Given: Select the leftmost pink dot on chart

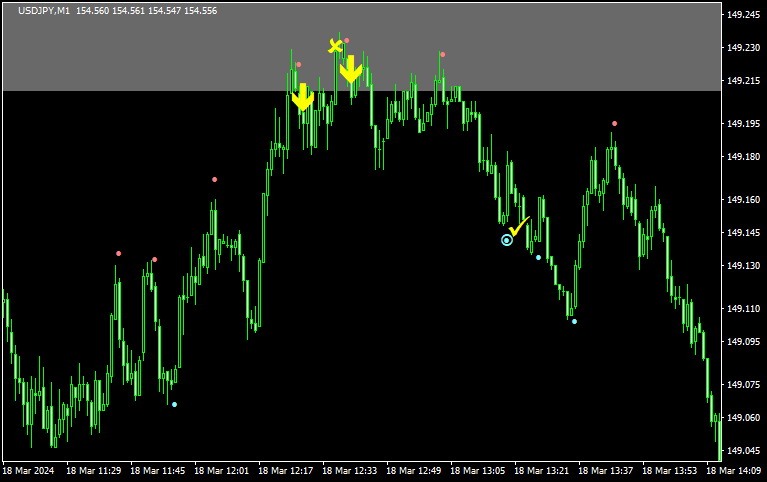Looking at the screenshot, I should point(118,254).
